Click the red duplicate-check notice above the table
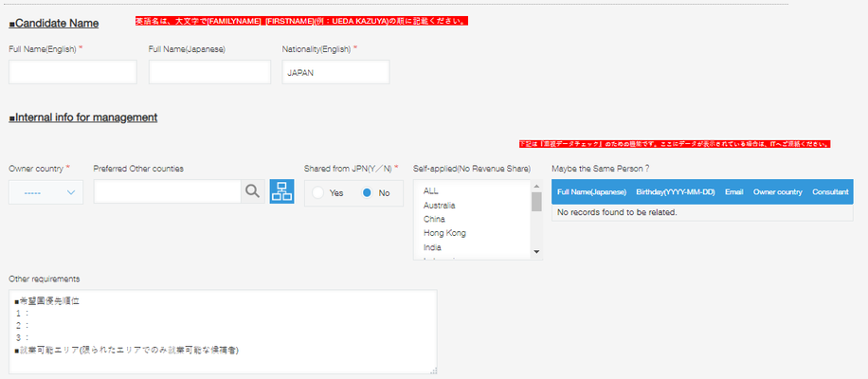The height and width of the screenshot is (379, 868). coord(675,144)
